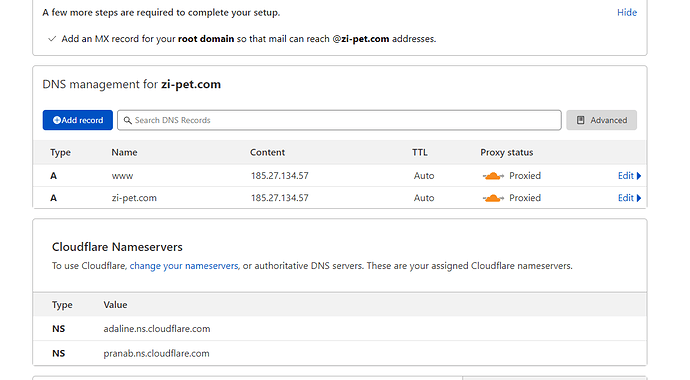Click checkmark icon beside MX record step
This screenshot has height=380, width=690.
coord(52,39)
